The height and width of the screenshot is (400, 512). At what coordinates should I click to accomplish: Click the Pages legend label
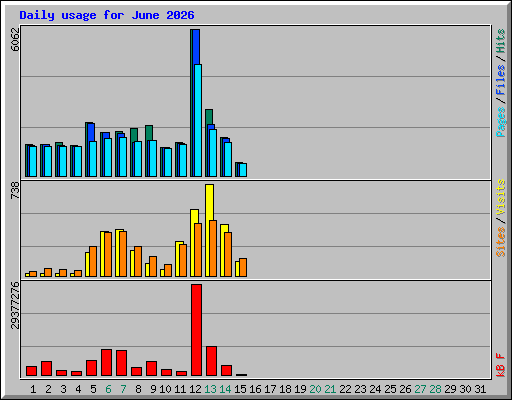click(x=501, y=122)
